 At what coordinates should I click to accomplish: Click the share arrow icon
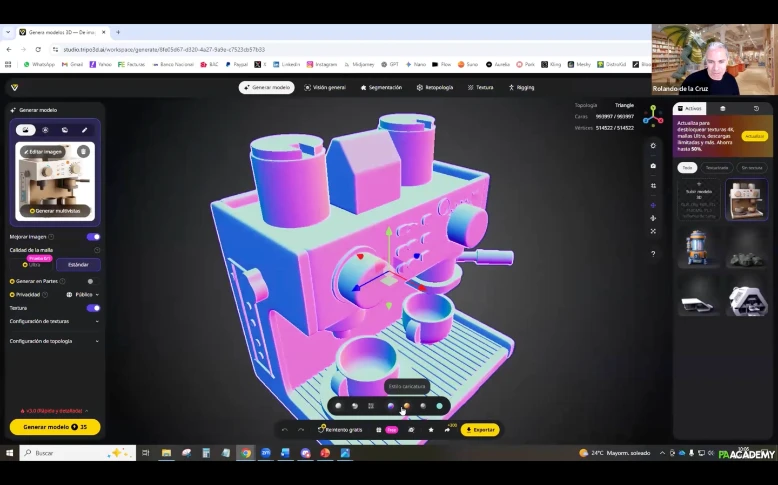447,430
